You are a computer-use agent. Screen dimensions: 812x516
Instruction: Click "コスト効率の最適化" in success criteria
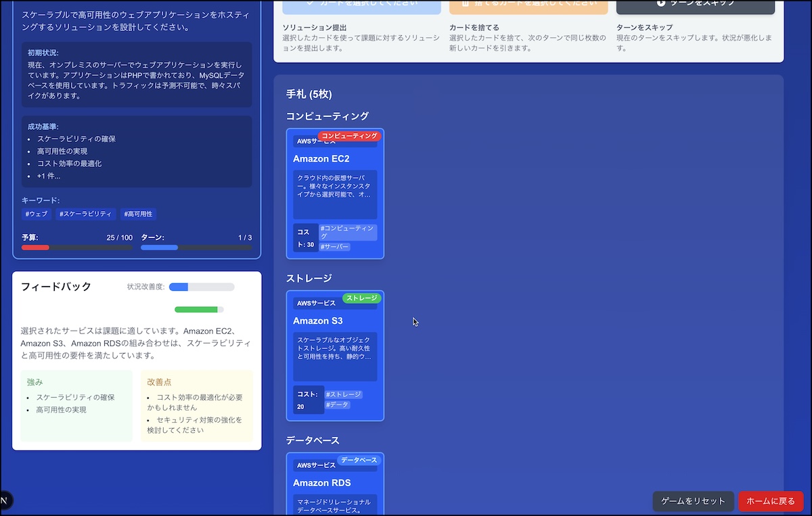click(x=70, y=163)
